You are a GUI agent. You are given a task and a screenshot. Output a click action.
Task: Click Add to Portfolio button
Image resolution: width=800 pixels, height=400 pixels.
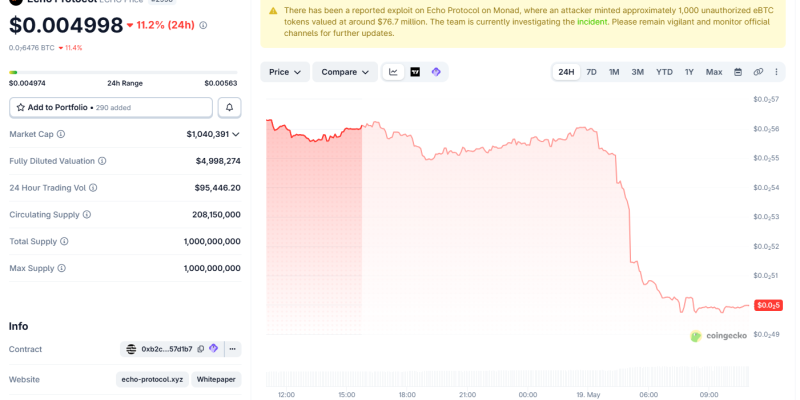click(x=111, y=108)
